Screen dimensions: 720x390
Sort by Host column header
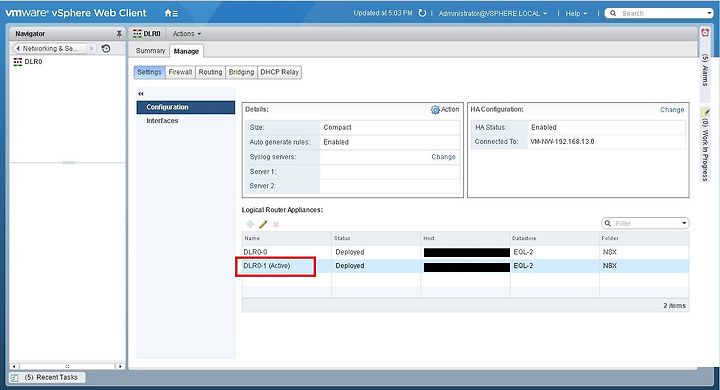[465, 238]
